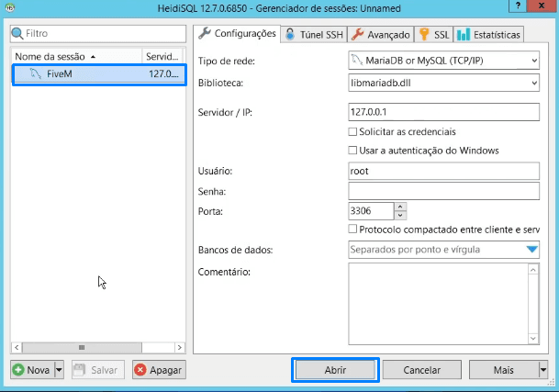
Task: Expand the Nova button dropdown arrow
Action: coord(59,370)
